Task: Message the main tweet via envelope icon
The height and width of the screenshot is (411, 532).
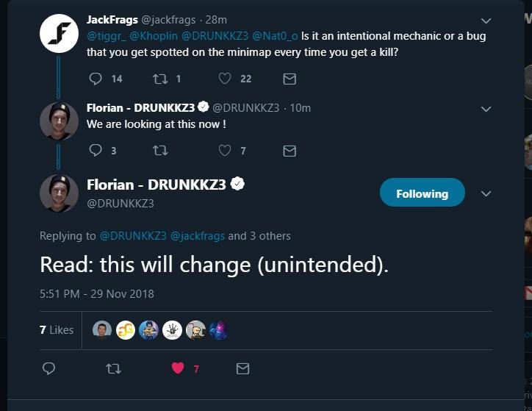Action: point(242,368)
